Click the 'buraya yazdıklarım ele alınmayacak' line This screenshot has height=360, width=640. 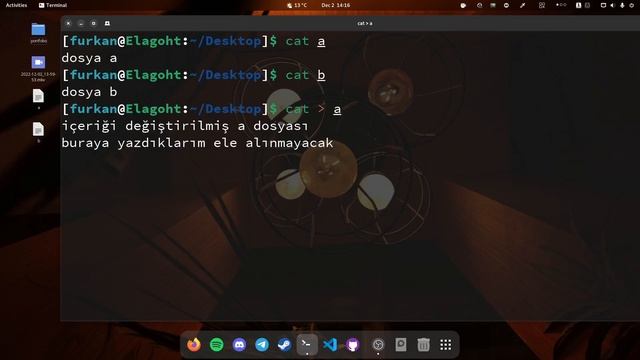[x=197, y=143]
